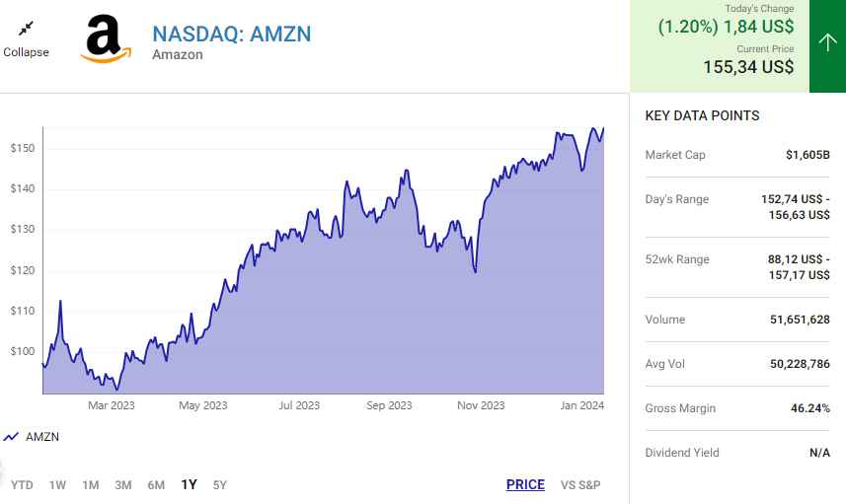Viewport: 846px width, 504px height.
Task: Switch chart to 3M range
Action: [123, 484]
